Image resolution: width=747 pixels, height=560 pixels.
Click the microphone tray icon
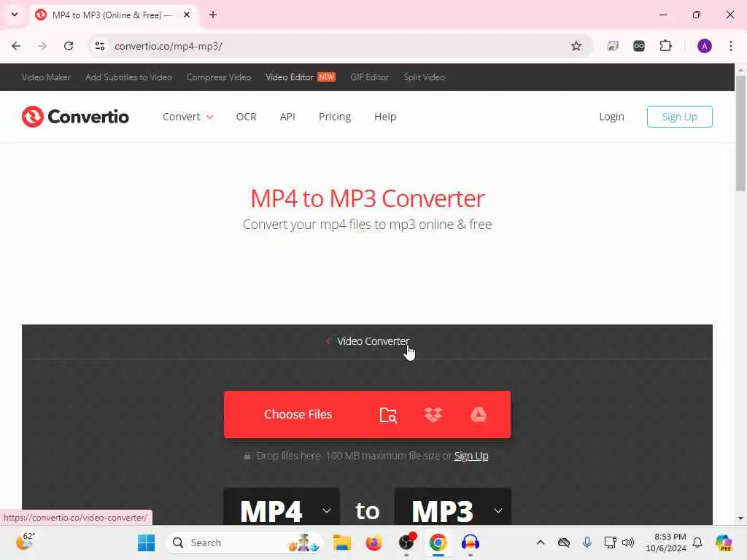pyautogui.click(x=587, y=542)
